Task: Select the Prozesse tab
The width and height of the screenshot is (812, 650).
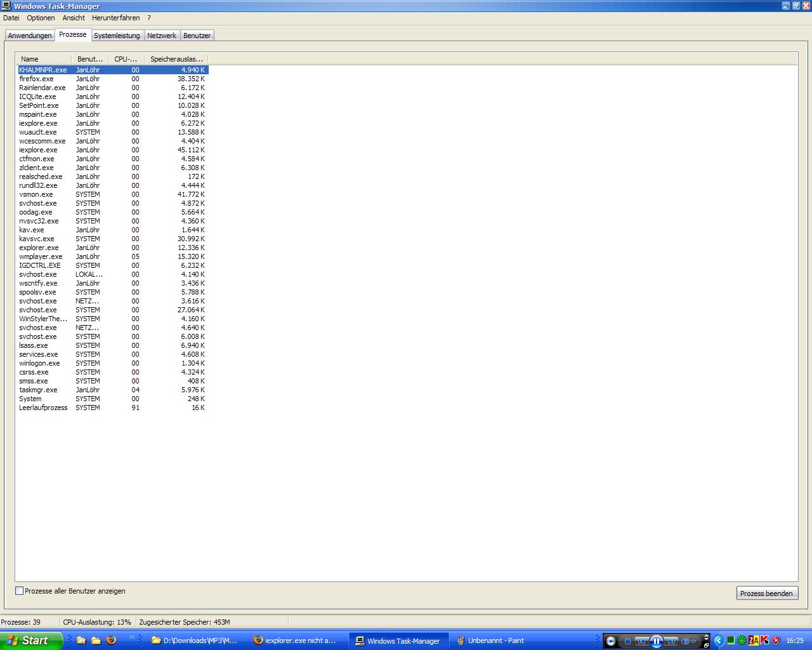Action: coord(73,34)
